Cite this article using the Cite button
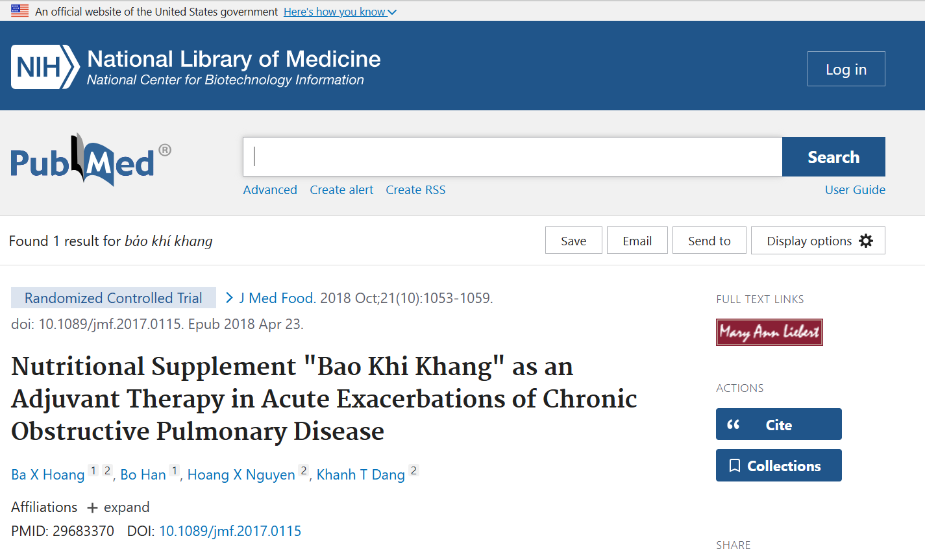This screenshot has width=925, height=560. [x=778, y=424]
